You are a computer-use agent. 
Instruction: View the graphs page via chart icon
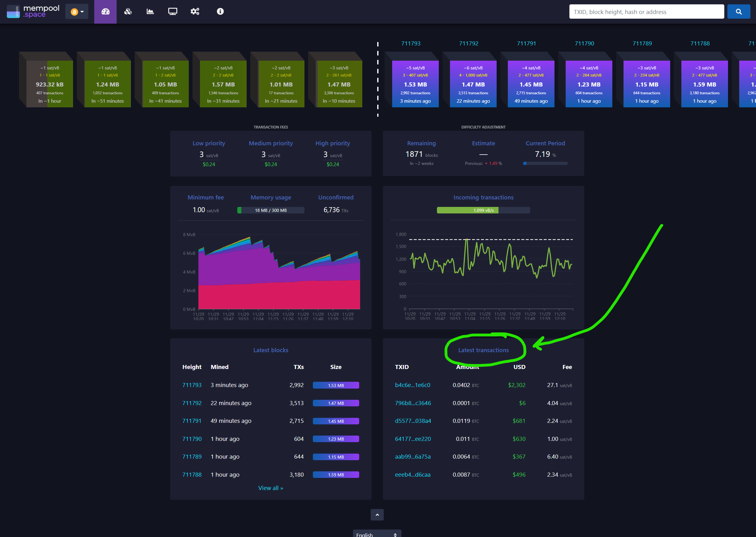coord(150,11)
